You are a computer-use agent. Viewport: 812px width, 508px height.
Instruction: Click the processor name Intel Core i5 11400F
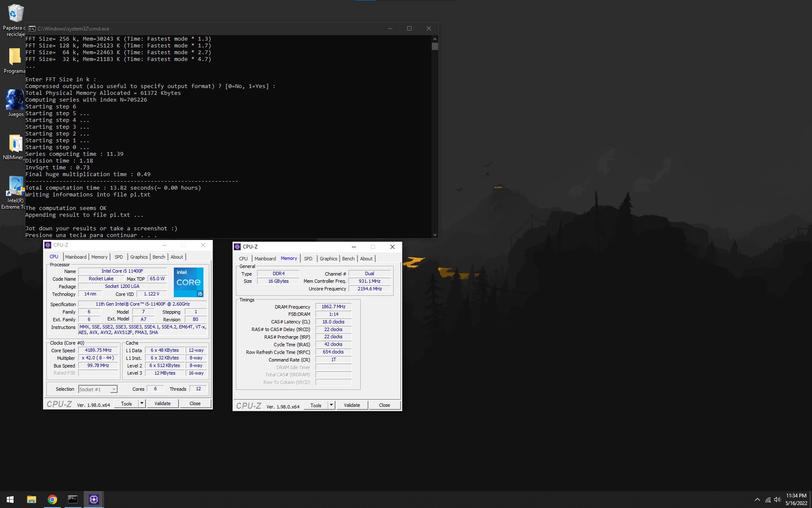coord(122,271)
